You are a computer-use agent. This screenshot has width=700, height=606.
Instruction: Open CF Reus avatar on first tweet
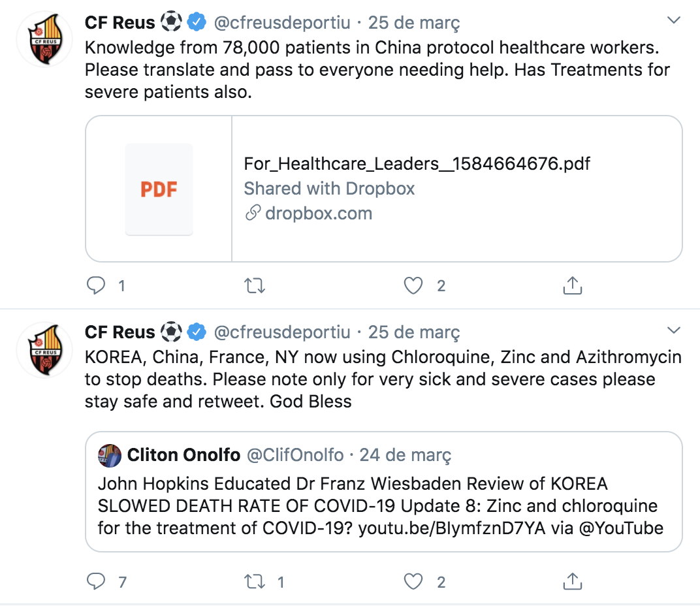coord(44,39)
